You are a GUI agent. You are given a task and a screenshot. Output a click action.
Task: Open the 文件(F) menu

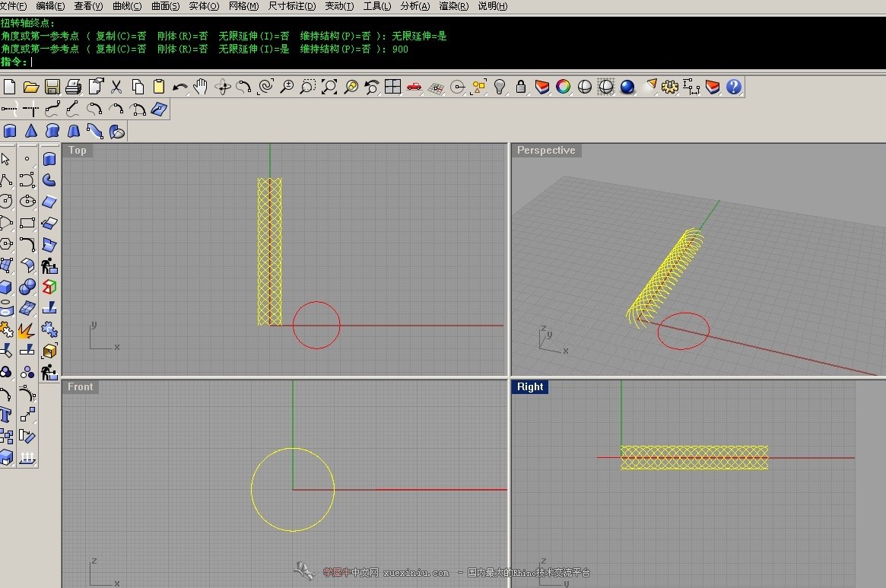point(13,6)
